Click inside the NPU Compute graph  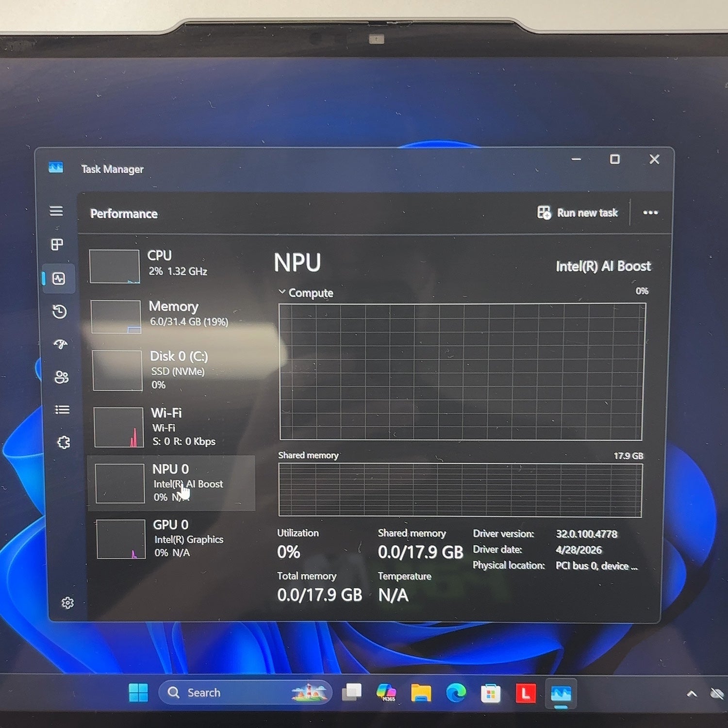tap(462, 372)
